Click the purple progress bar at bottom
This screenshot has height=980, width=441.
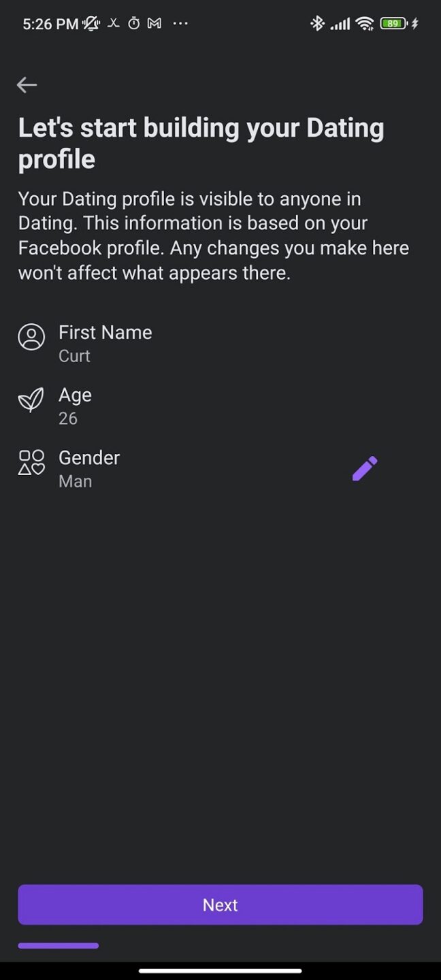[x=58, y=945]
